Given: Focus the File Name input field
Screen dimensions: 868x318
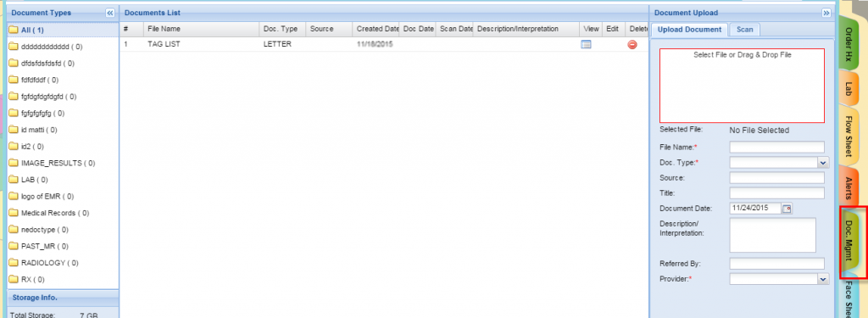Looking at the screenshot, I should 777,147.
